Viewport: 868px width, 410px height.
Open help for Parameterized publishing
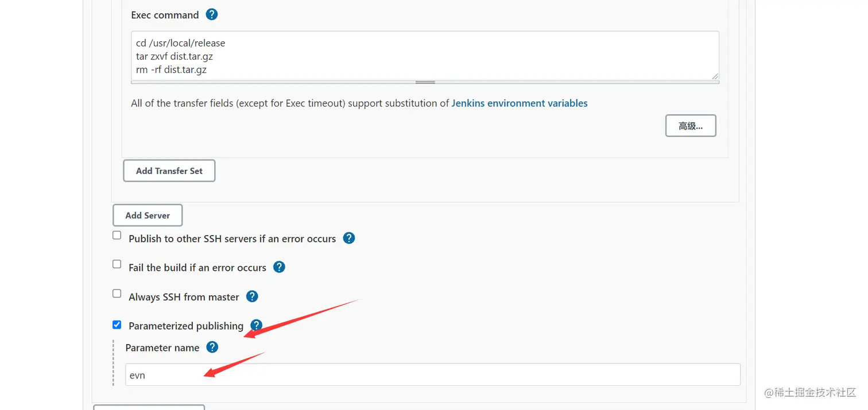tap(257, 325)
